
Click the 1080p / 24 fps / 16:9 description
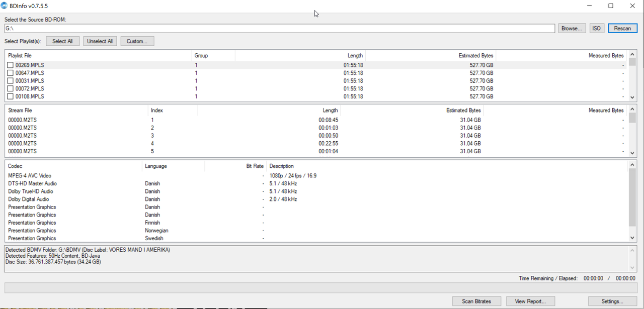pyautogui.click(x=293, y=176)
